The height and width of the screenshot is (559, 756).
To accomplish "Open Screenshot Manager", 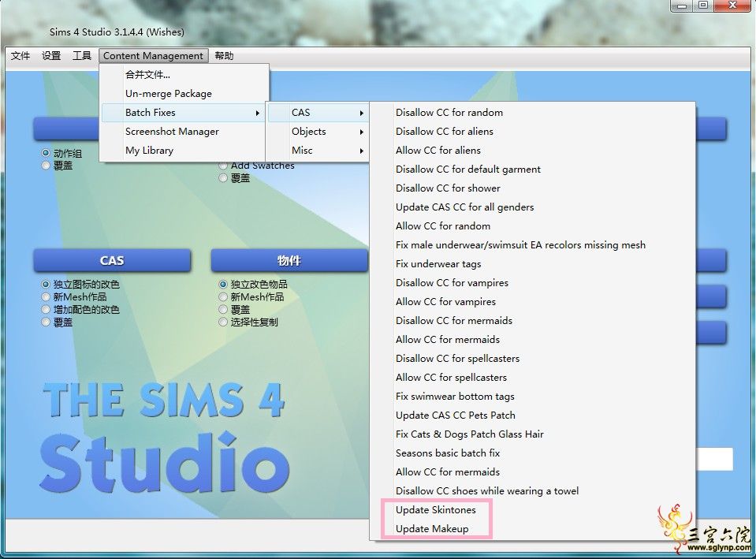I will click(183, 131).
